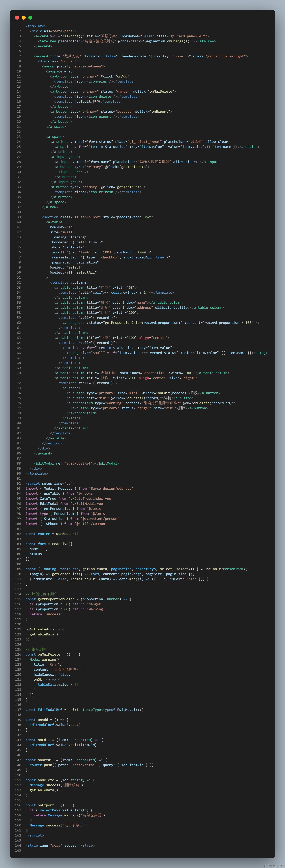Click the green maximize dot

pos(30,17)
